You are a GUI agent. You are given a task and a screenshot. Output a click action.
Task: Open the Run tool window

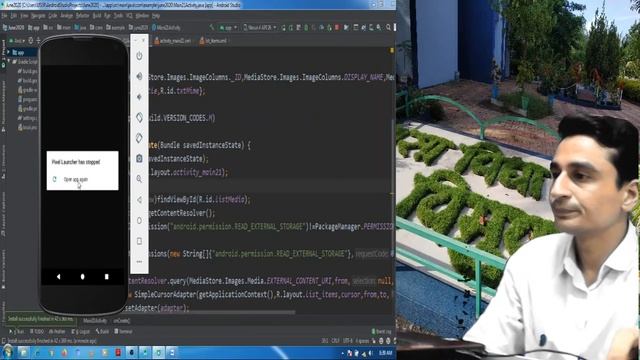[x=17, y=332]
